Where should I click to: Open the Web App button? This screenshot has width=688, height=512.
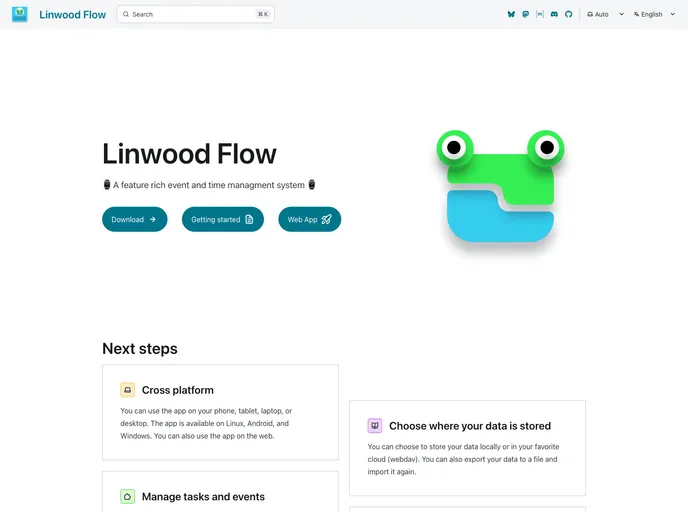coord(310,219)
